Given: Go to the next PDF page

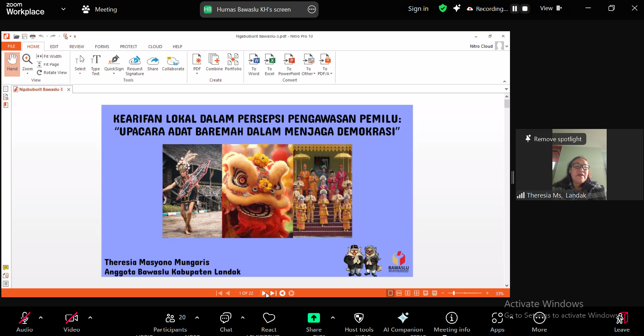Looking at the screenshot, I should click(264, 293).
